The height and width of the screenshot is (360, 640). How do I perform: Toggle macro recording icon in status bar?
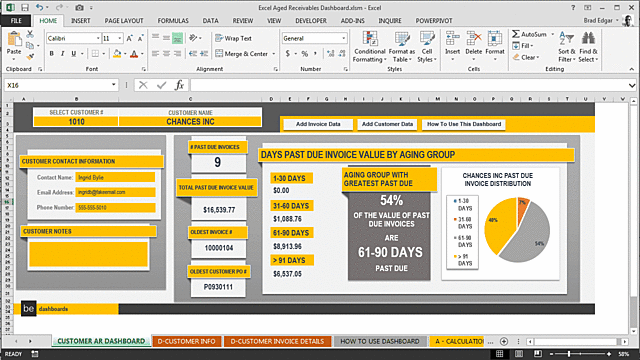pos(35,354)
